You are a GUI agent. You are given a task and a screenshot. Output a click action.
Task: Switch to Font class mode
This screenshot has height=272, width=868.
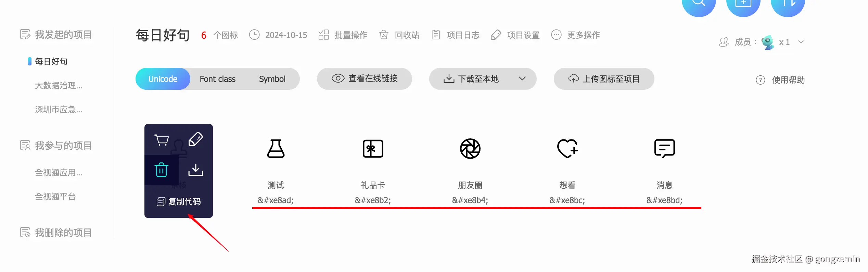pyautogui.click(x=218, y=79)
